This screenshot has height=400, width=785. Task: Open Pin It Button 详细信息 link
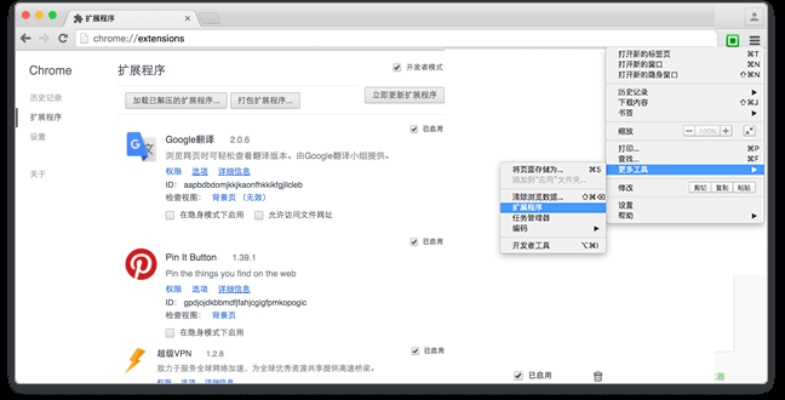point(234,289)
